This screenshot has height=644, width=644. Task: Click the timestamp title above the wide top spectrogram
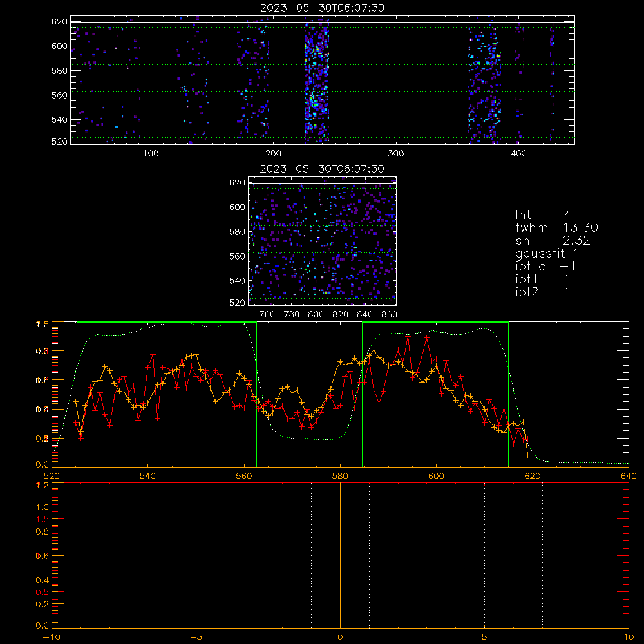click(x=323, y=8)
